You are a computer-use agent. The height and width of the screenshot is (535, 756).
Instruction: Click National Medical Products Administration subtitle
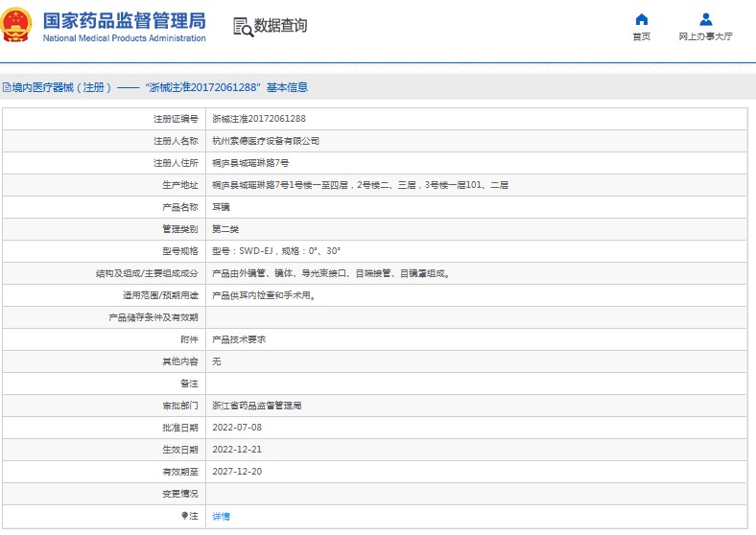pyautogui.click(x=125, y=38)
